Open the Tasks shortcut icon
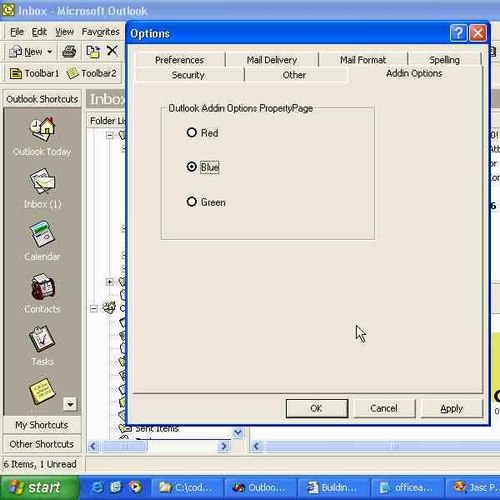Screen dimensions: 500x500 click(x=42, y=338)
